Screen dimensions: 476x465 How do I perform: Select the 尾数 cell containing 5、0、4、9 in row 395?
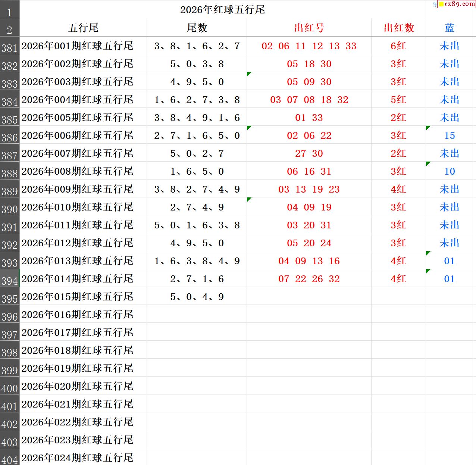coord(197,297)
